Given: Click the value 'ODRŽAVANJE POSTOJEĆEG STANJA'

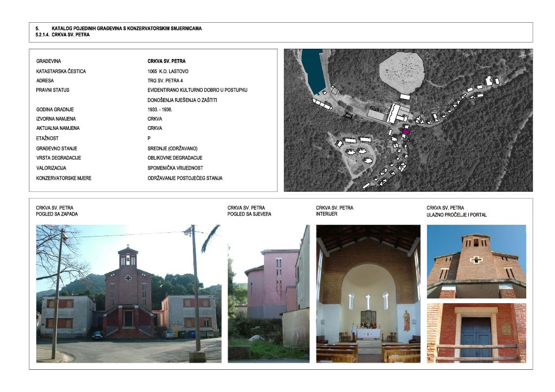Looking at the screenshot, I should pyautogui.click(x=185, y=178).
